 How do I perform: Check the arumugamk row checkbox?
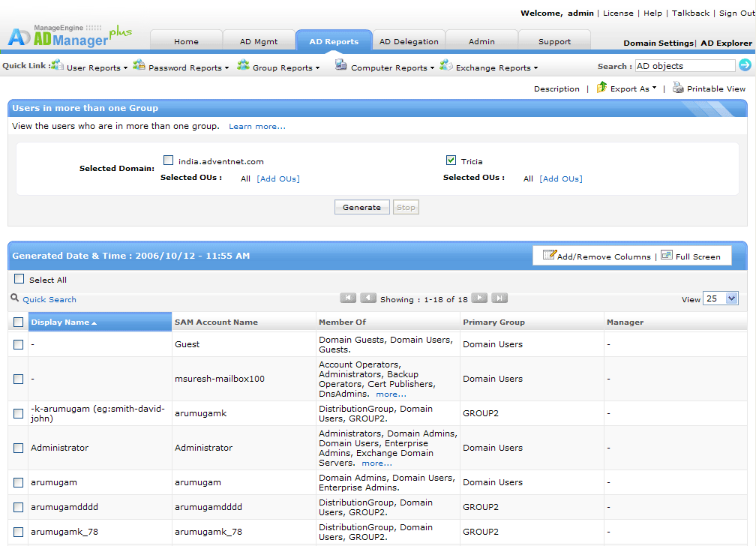pos(18,413)
